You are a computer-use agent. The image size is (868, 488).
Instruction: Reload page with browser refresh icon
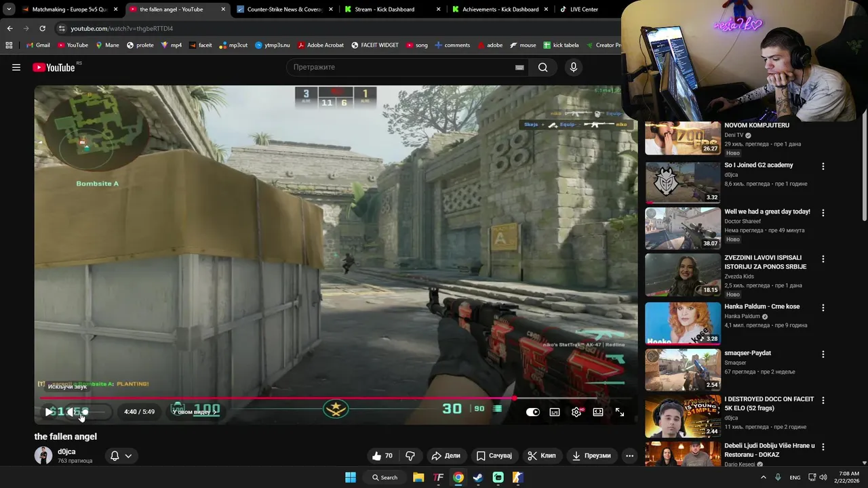coord(42,28)
